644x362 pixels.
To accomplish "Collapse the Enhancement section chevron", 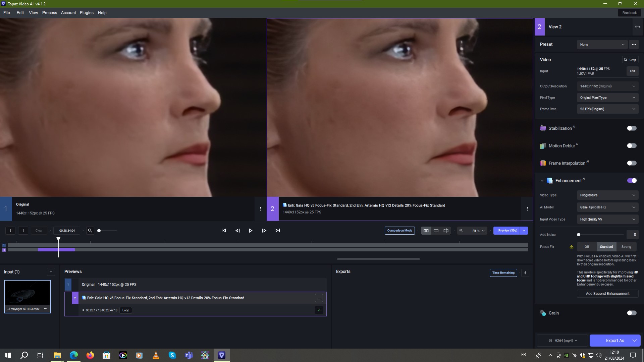I will tap(542, 181).
